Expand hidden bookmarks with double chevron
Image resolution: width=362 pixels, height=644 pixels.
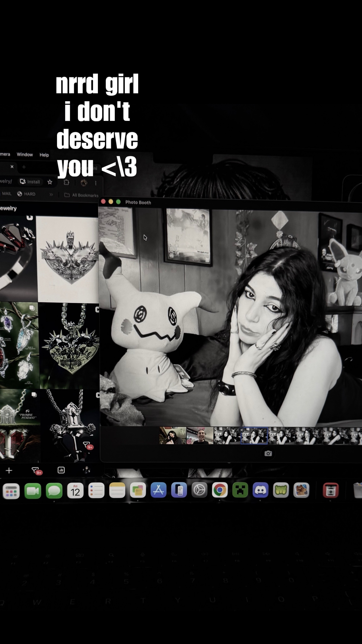point(51,195)
